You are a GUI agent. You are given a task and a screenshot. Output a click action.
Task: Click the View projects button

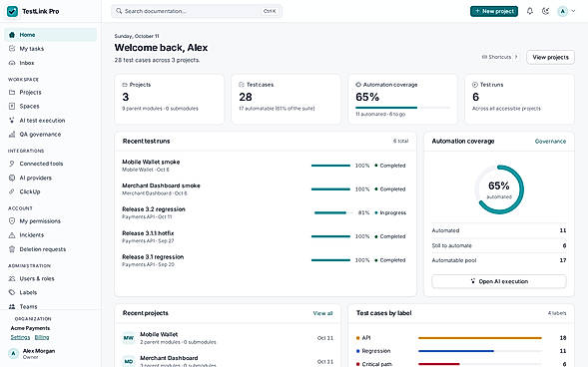[550, 57]
